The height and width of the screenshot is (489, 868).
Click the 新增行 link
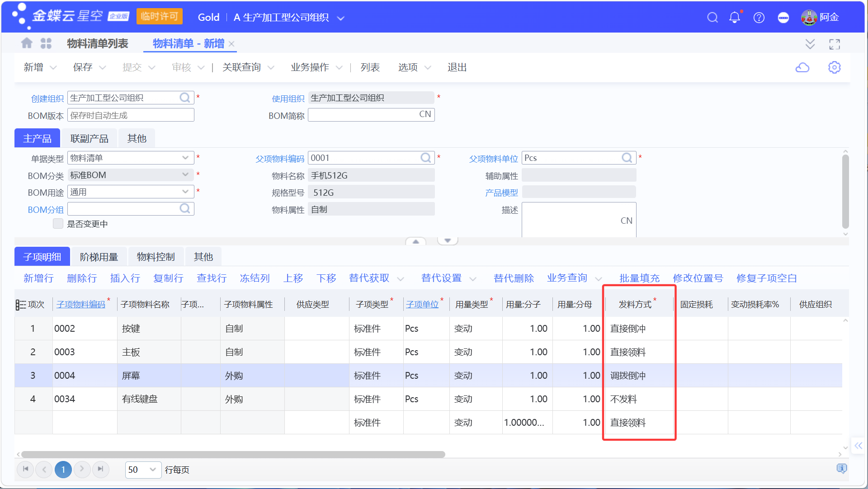click(x=38, y=278)
